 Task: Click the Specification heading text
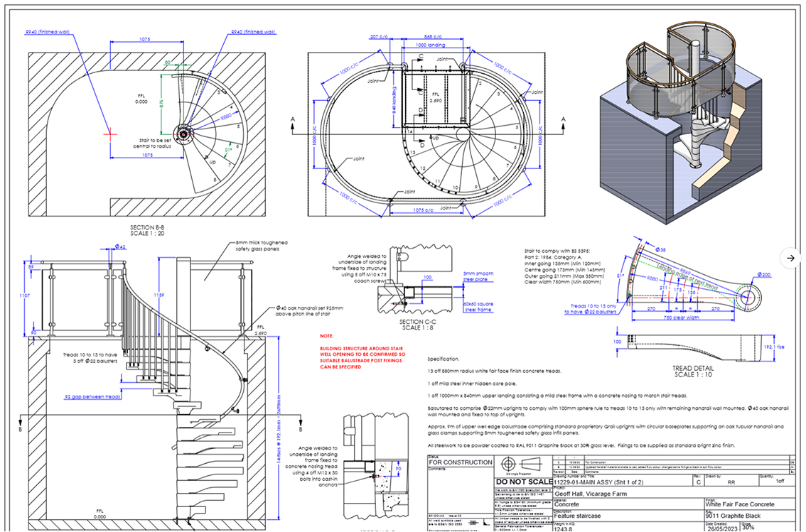(x=444, y=359)
